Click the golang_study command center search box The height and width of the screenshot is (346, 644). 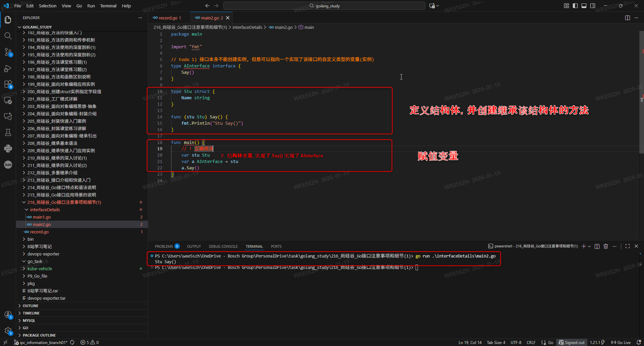(324, 6)
